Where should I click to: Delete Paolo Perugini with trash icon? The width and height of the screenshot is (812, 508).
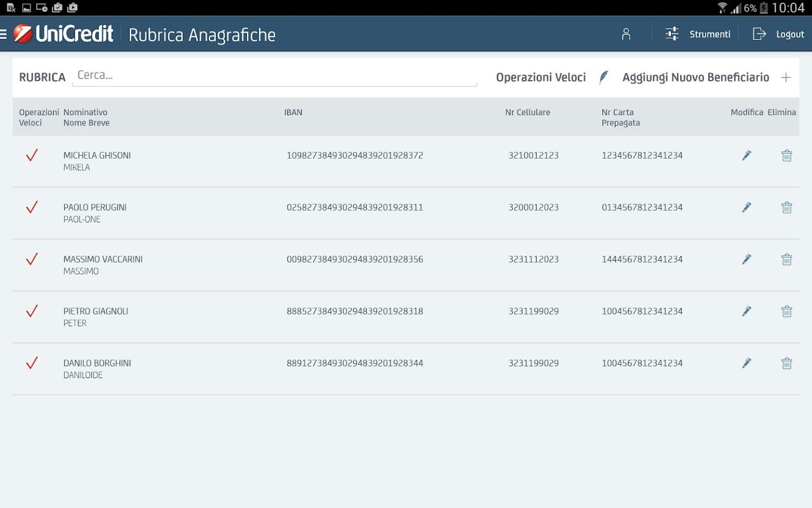point(787,207)
